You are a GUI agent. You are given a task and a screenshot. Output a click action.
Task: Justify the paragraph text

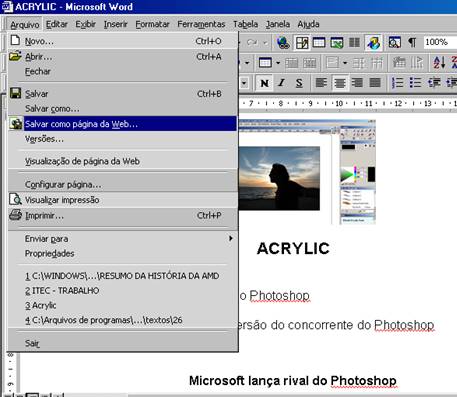tap(375, 83)
